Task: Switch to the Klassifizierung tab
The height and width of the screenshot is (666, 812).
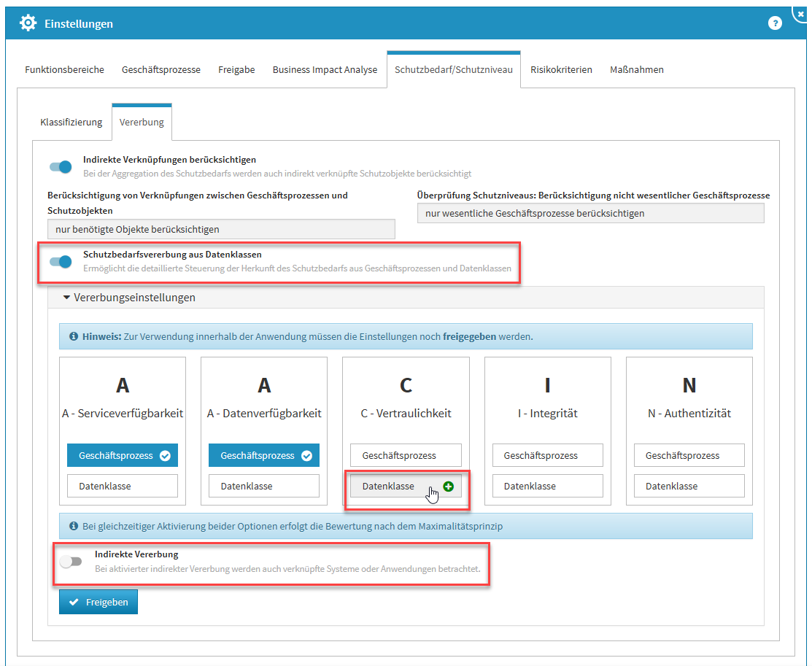Action: tap(71, 122)
